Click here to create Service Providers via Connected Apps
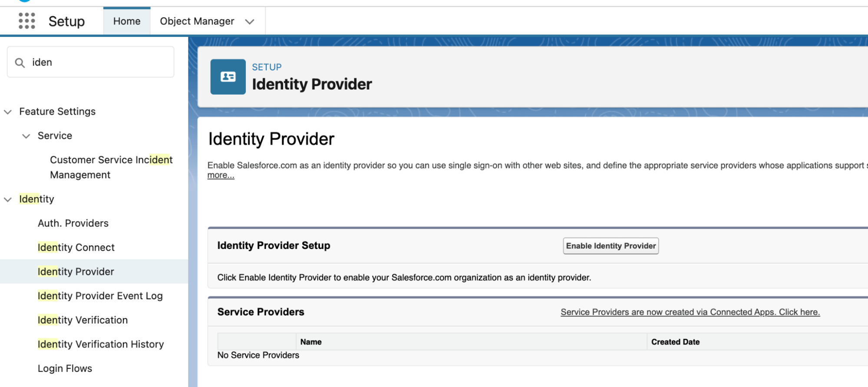 point(690,311)
